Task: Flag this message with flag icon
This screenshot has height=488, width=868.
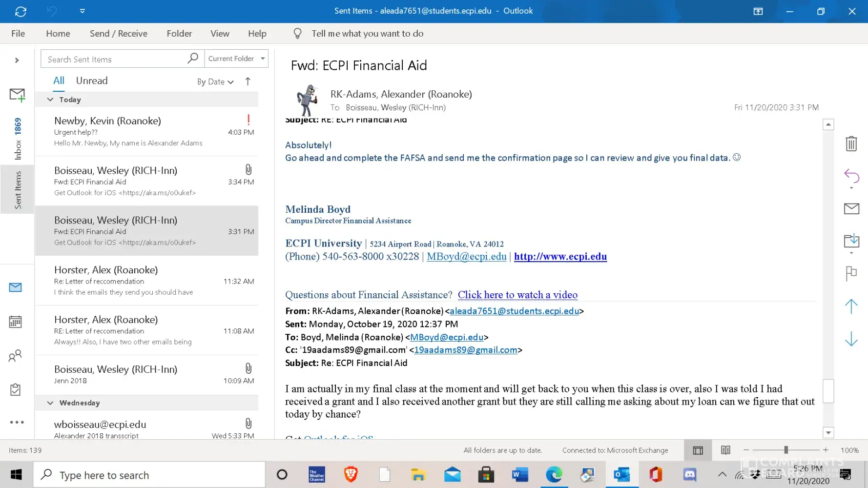Action: point(851,273)
